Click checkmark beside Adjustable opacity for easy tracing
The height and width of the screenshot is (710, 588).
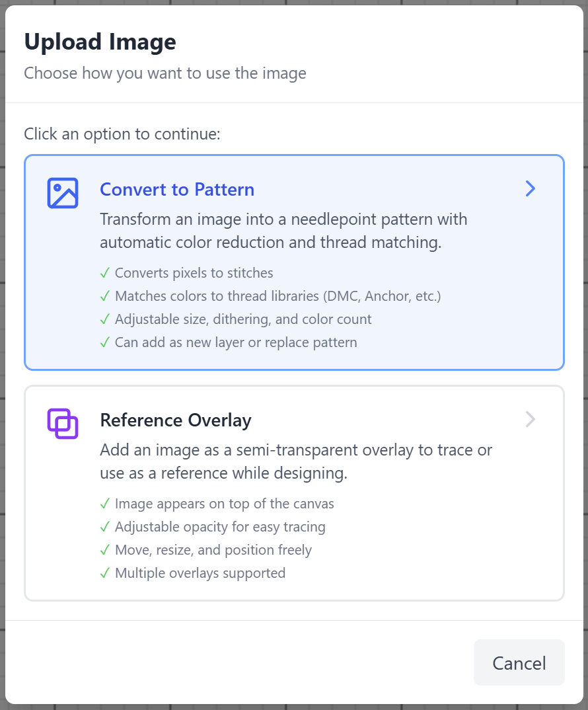coord(104,527)
